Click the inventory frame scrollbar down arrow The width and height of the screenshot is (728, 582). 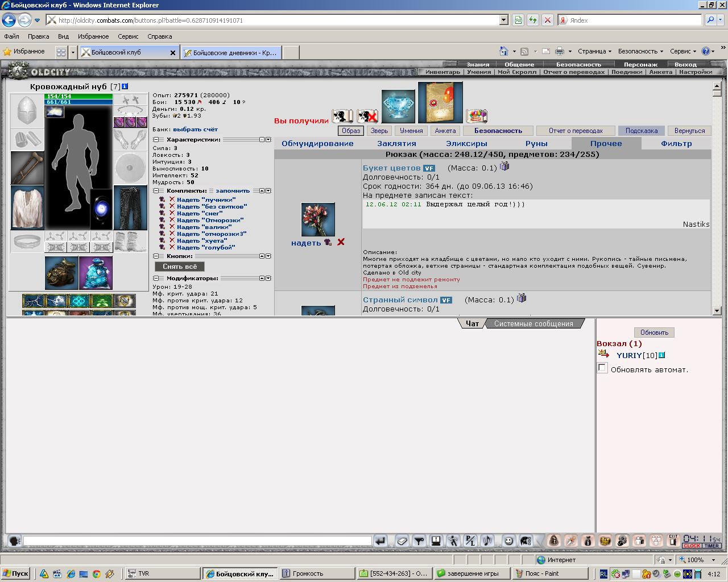click(x=717, y=311)
